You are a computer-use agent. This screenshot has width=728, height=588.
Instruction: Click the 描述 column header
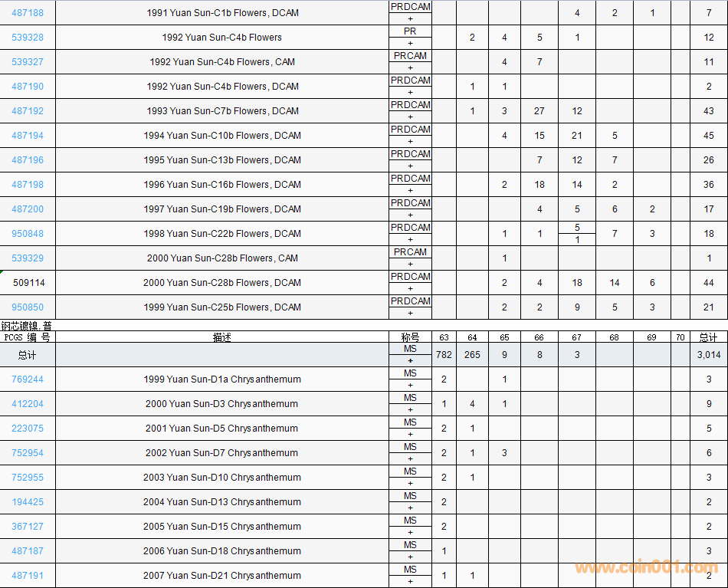pos(222,337)
